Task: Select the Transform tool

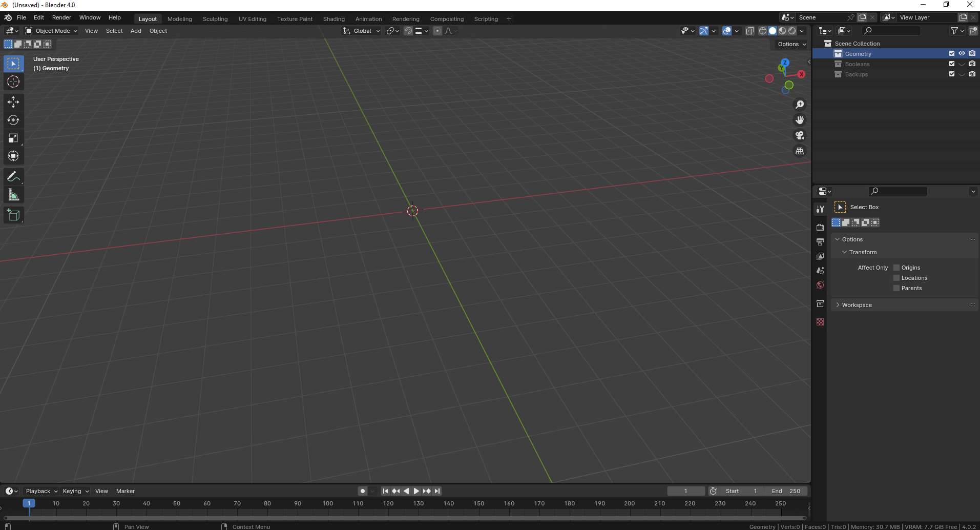Action: click(13, 156)
